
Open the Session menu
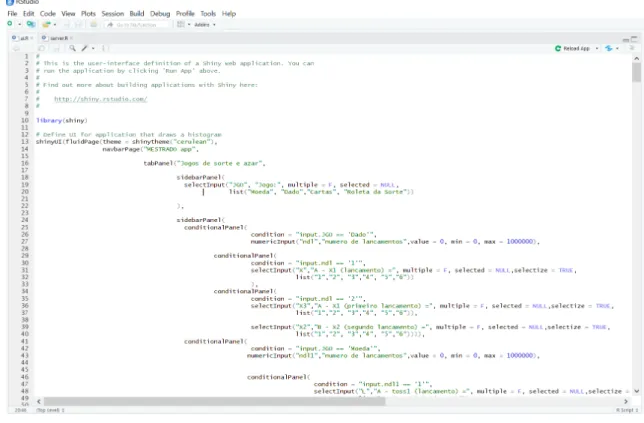click(x=113, y=14)
